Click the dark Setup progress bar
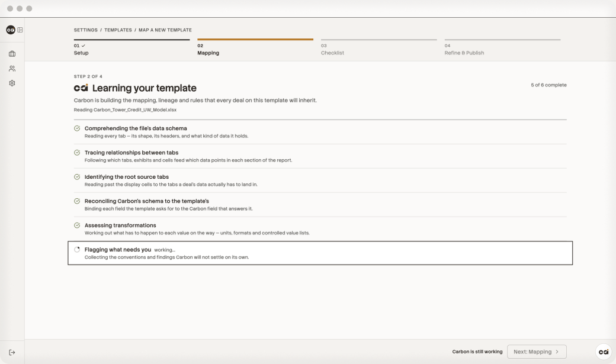The width and height of the screenshot is (616, 364). click(x=131, y=39)
